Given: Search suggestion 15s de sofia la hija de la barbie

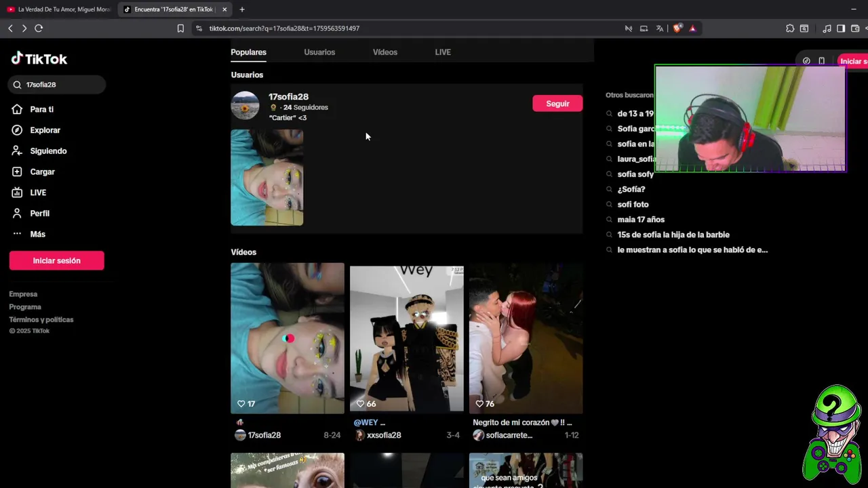Looking at the screenshot, I should click(673, 235).
